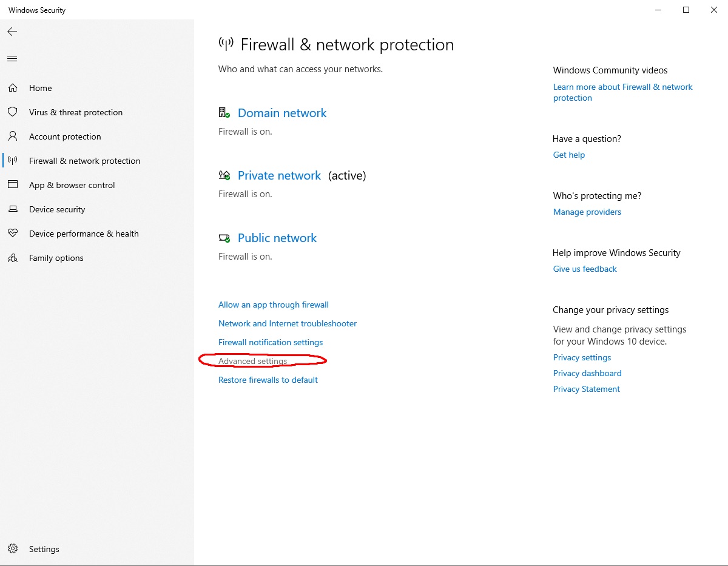Click the '(active)' label beside Private network
The width and height of the screenshot is (728, 566).
(347, 175)
